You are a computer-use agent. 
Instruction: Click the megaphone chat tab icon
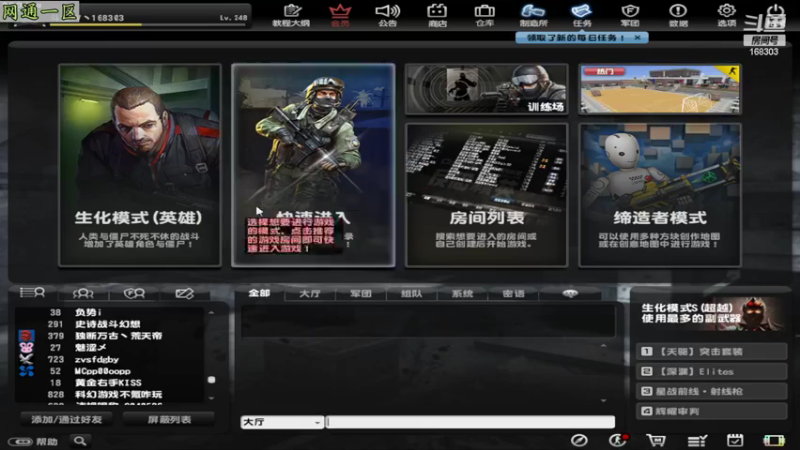[570, 293]
